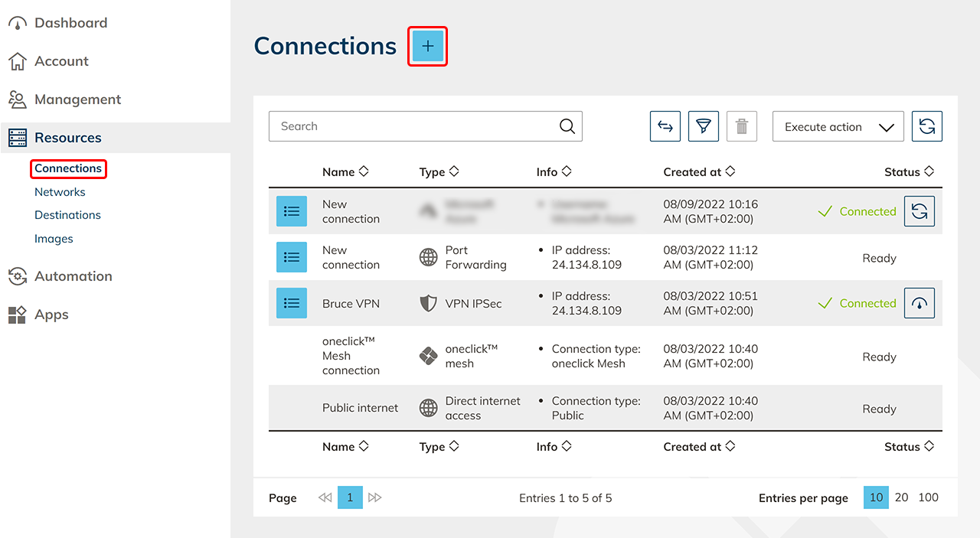Sort by Created at column header

click(699, 172)
